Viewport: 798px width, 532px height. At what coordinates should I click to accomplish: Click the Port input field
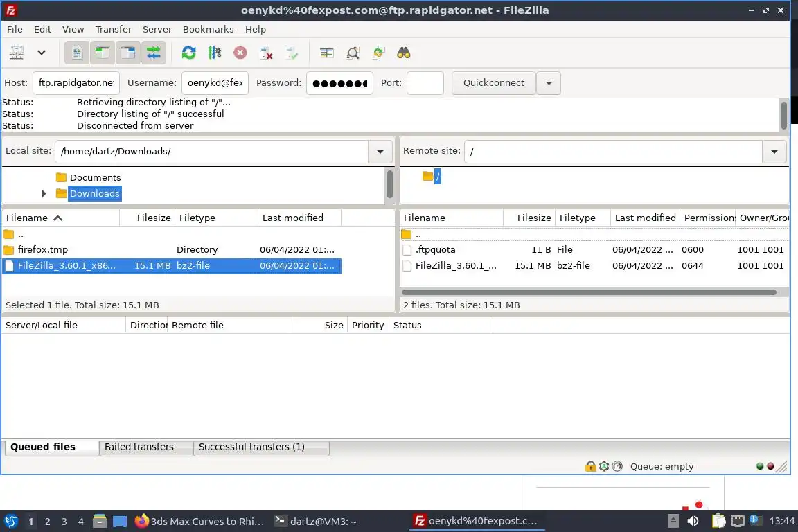[x=425, y=83]
